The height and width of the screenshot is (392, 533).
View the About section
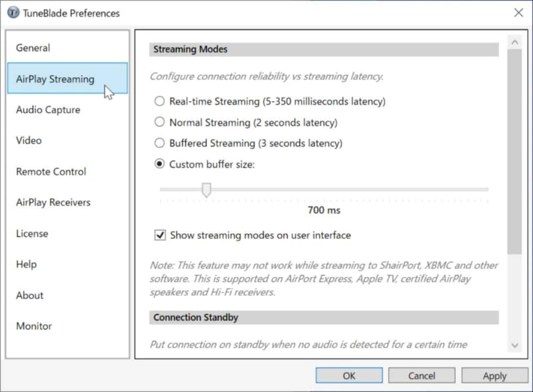[67, 295]
